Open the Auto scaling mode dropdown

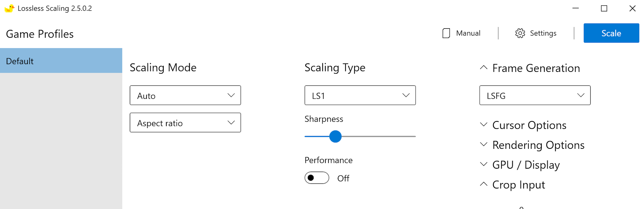pos(185,95)
